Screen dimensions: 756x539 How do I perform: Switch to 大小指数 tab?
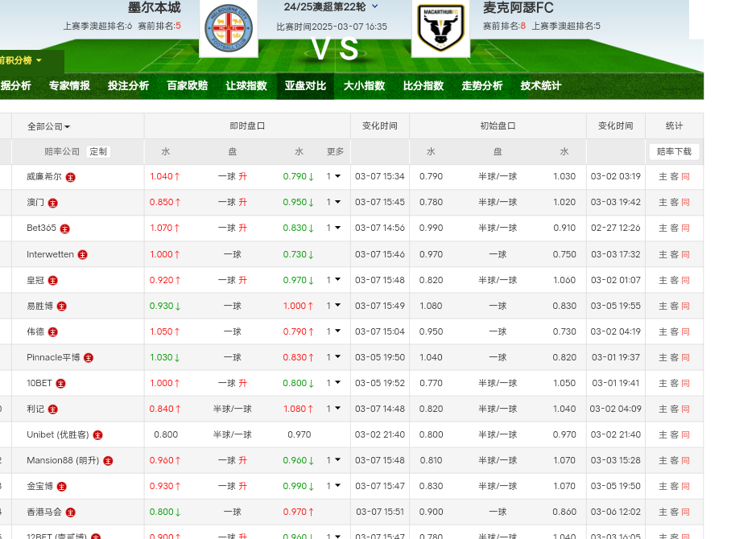point(364,86)
